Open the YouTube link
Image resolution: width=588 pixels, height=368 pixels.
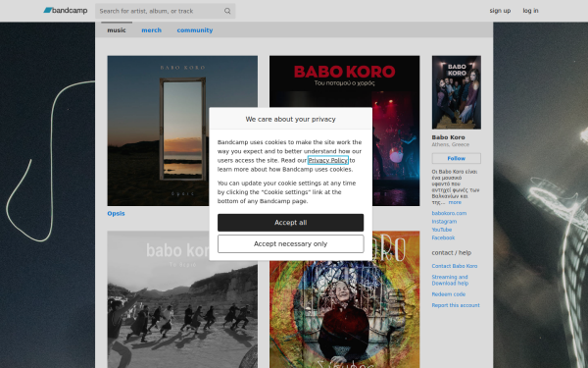(x=442, y=230)
